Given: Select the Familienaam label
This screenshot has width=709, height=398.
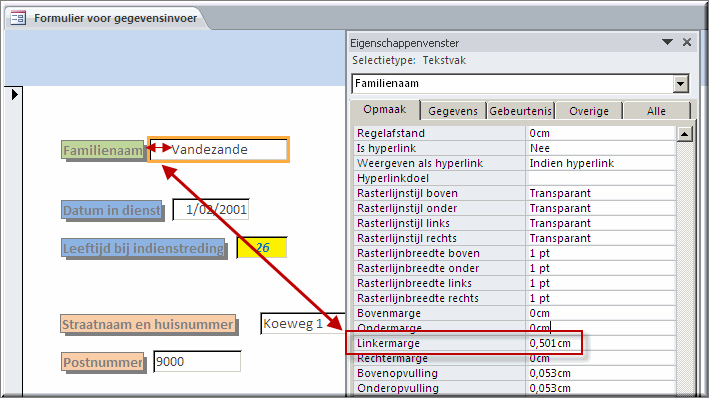Looking at the screenshot, I should click(x=103, y=150).
